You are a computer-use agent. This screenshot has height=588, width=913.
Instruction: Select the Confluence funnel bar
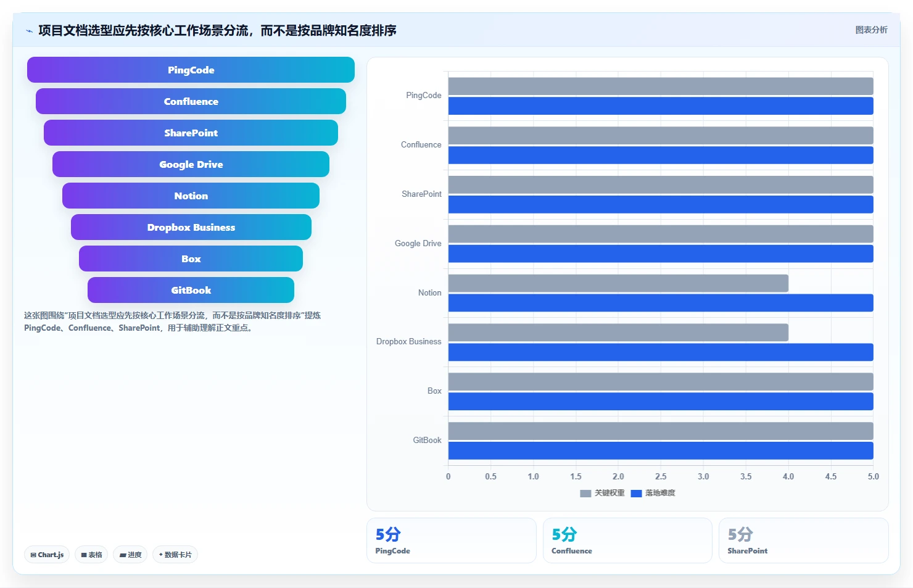point(191,101)
